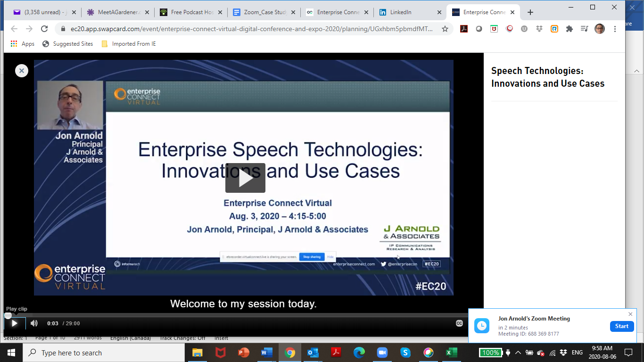Change the ENG input language
The height and width of the screenshot is (362, 644).
pos(577,353)
